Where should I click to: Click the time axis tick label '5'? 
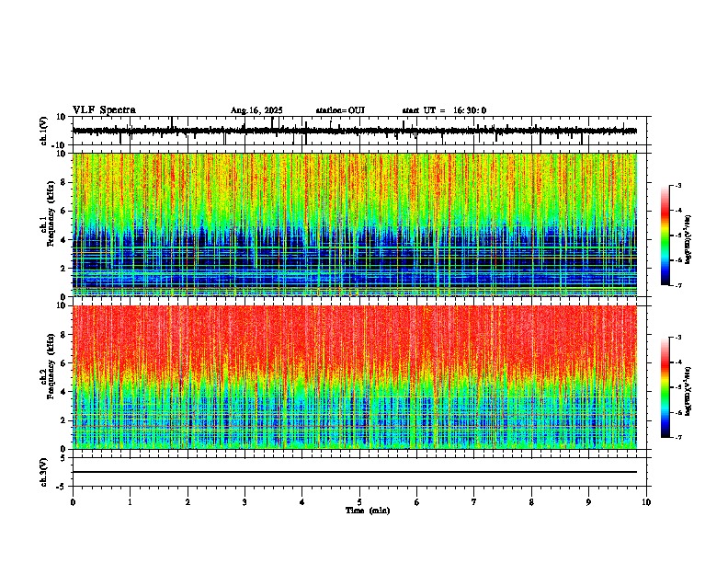[359, 502]
